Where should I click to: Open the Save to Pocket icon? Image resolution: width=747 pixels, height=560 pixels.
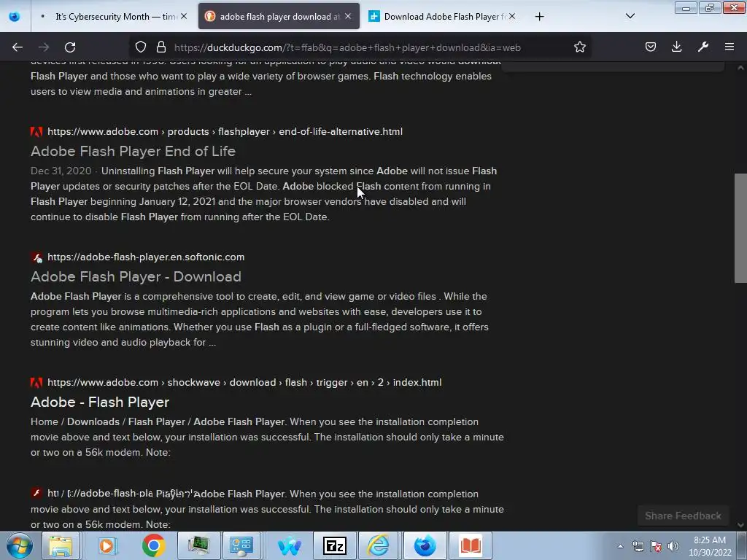[650, 47]
